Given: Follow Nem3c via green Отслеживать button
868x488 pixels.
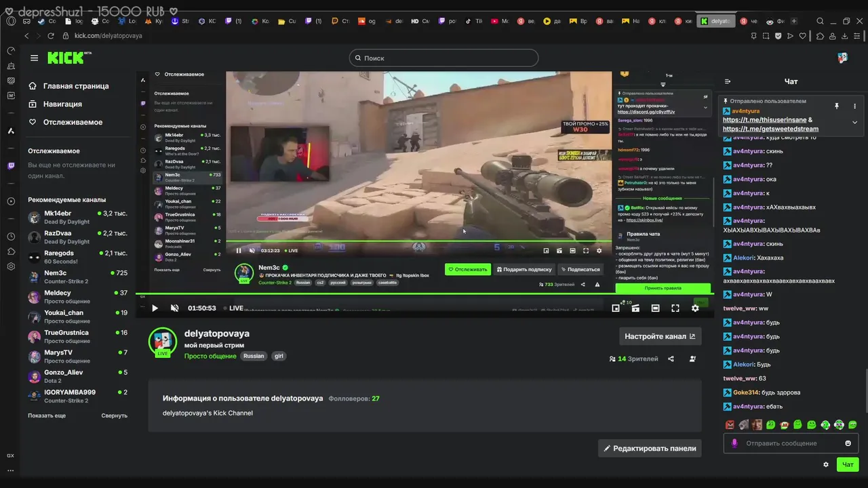Looking at the screenshot, I should (x=468, y=269).
